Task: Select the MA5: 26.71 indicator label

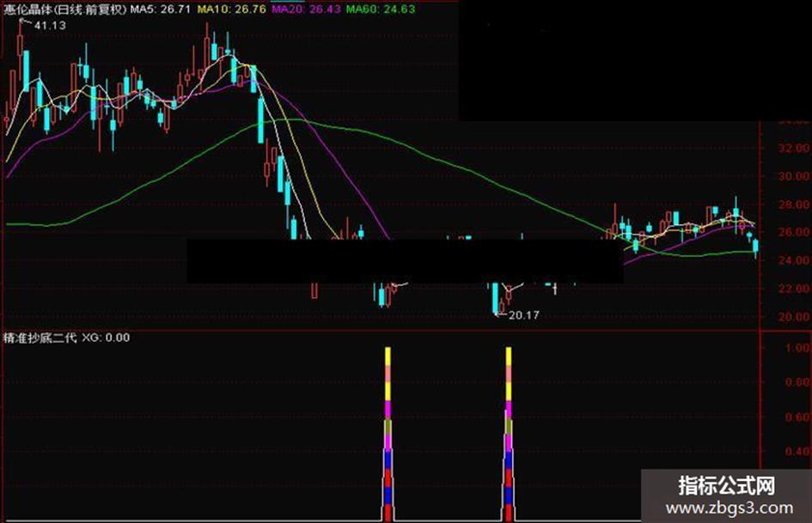Action: point(161,9)
